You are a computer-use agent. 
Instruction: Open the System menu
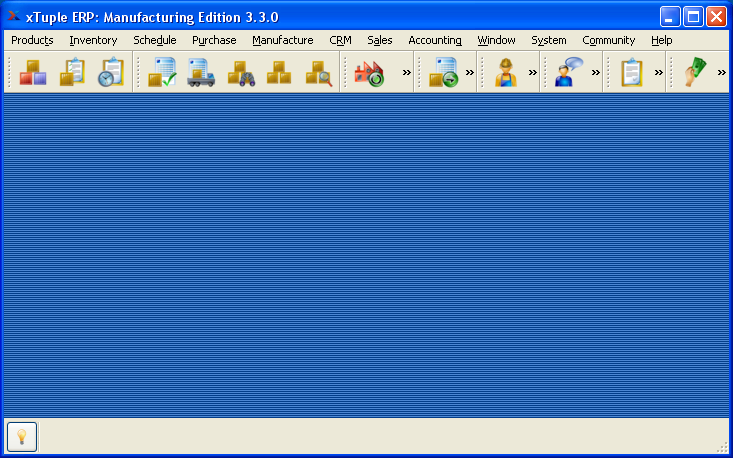549,41
